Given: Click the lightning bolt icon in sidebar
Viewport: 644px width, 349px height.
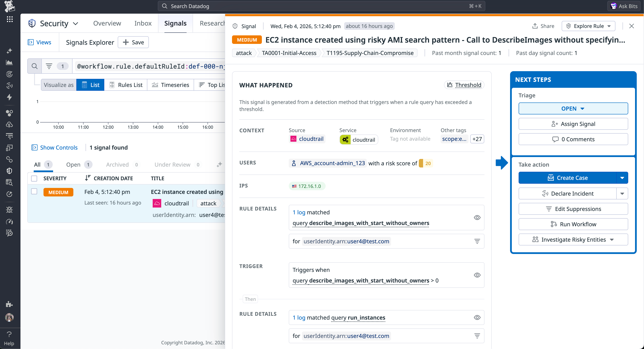Looking at the screenshot, I should coord(9,97).
